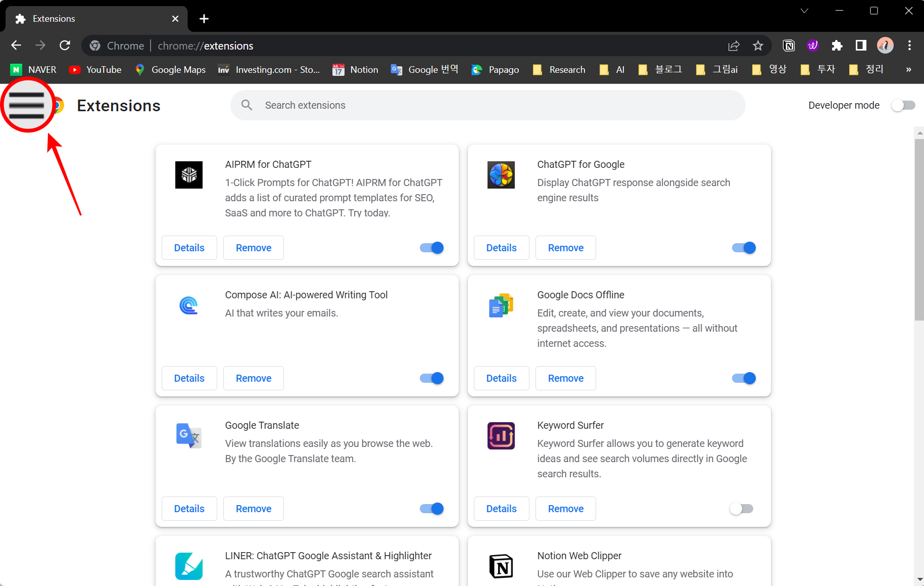Click the Google Docs Offline extension icon
This screenshot has height=586, width=924.
coord(501,305)
